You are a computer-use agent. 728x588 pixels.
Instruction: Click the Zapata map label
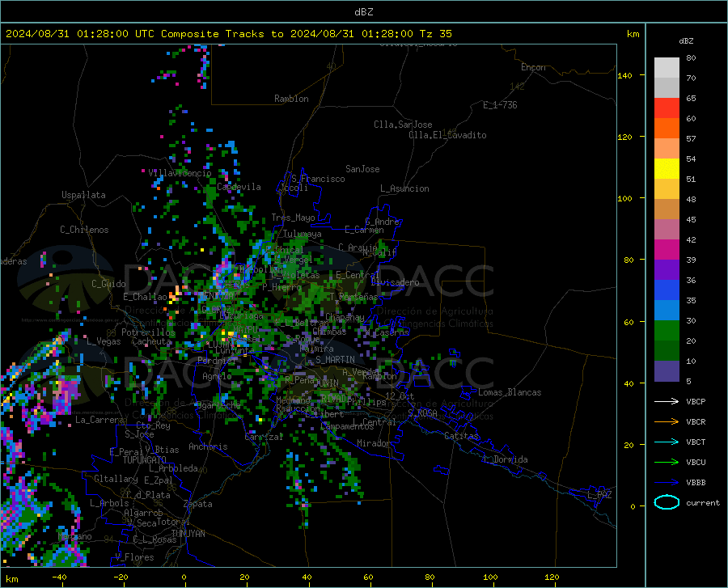198,504
